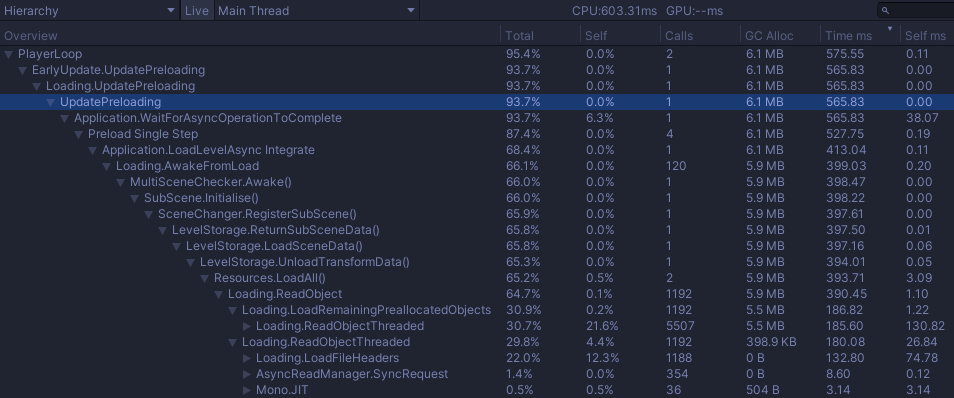The height and width of the screenshot is (398, 954).
Task: Collapse MultiSceneChecker.Awake() row
Action: tap(120, 182)
